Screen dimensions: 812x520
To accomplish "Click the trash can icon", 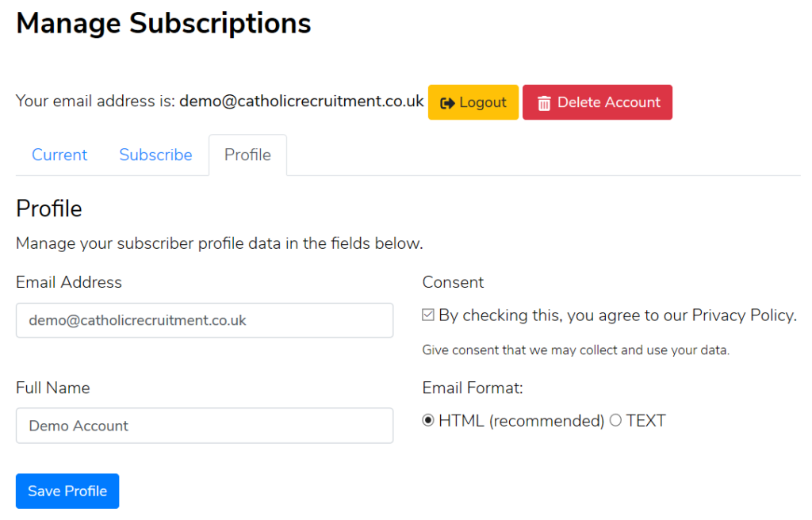I will (544, 103).
